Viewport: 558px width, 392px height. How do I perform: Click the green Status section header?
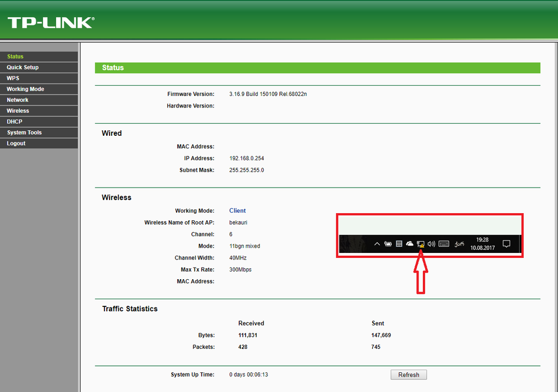tap(318, 68)
